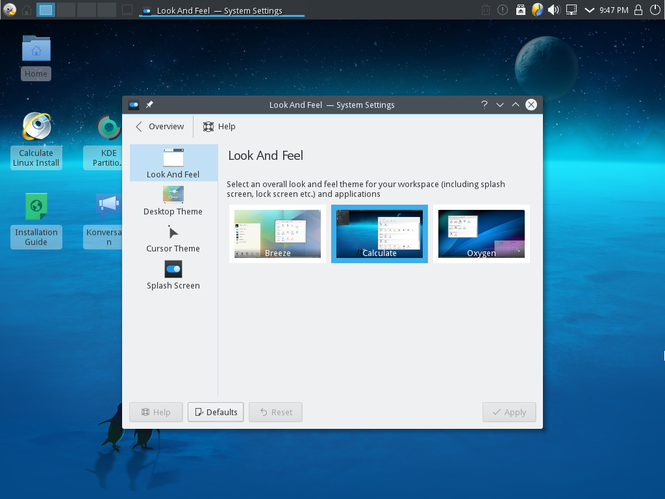
Task: Click the bottom Help button
Action: tap(156, 412)
